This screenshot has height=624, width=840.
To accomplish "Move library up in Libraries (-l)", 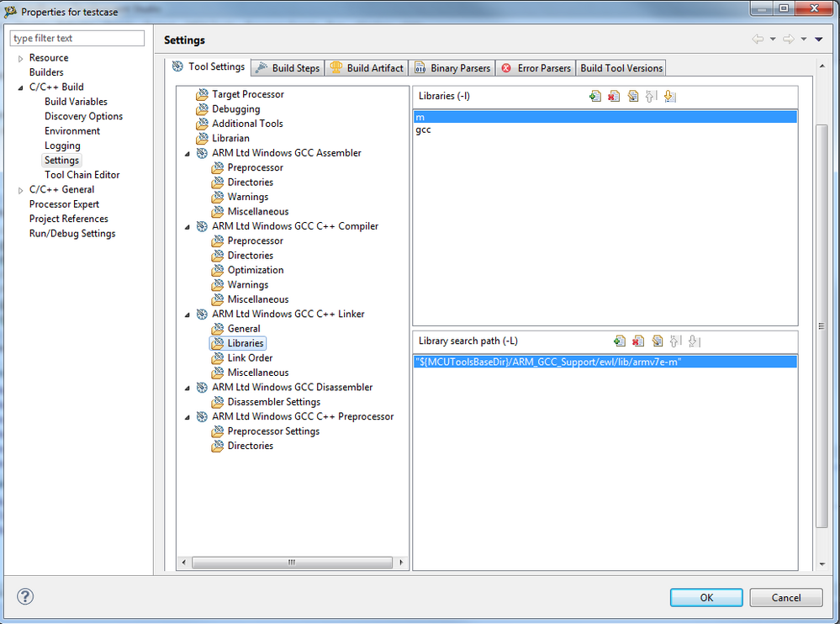I will [651, 97].
